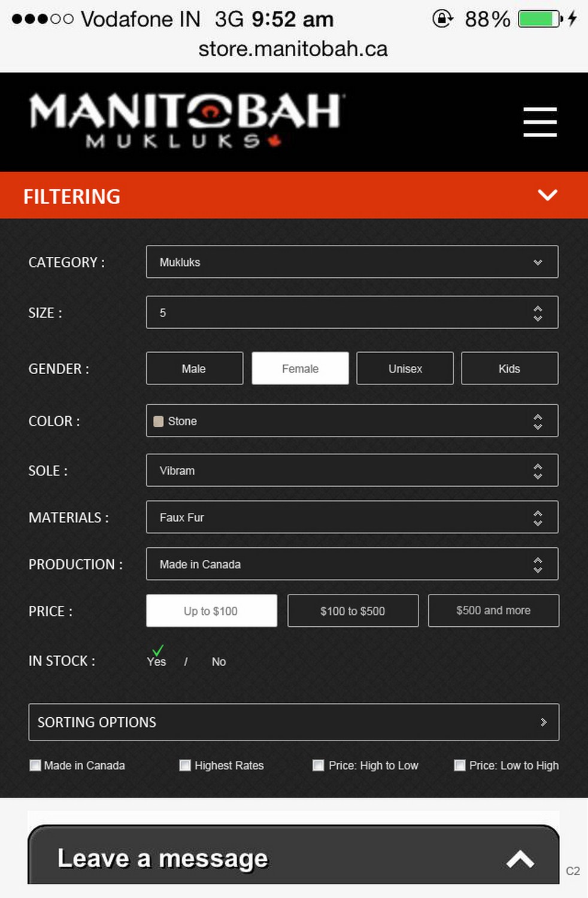Open the hamburger menu icon
This screenshot has width=588, height=898.
point(539,122)
